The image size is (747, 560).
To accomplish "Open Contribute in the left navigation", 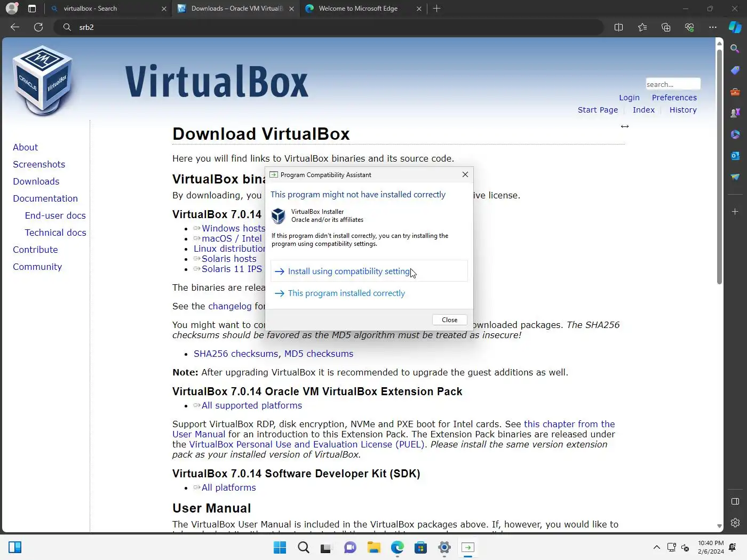I will point(35,250).
